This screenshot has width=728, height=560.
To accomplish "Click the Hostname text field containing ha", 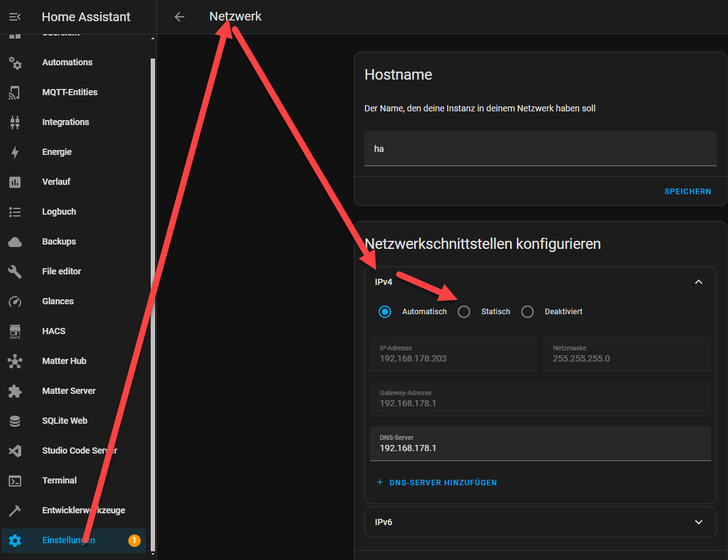I will click(541, 149).
